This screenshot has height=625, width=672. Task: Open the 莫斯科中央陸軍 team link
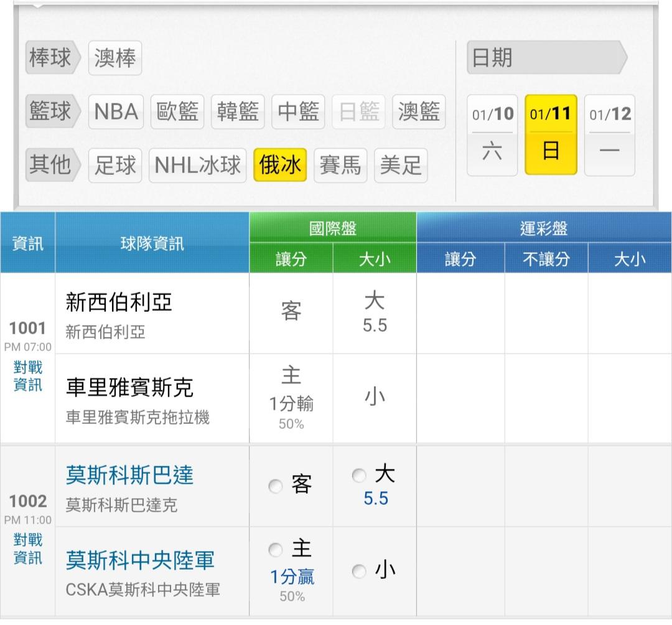tap(140, 560)
